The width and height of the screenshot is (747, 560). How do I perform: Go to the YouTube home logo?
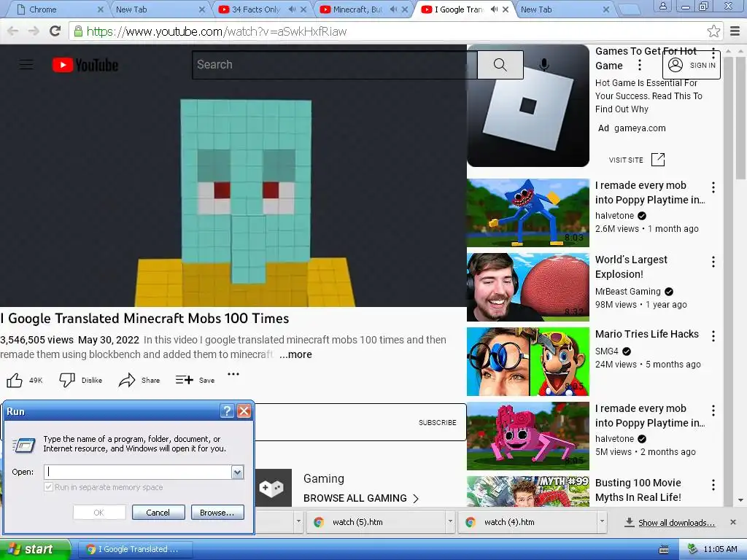(85, 65)
